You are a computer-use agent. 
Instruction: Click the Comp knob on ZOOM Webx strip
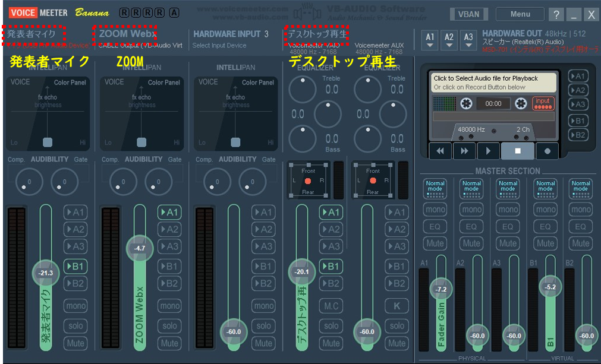click(123, 182)
